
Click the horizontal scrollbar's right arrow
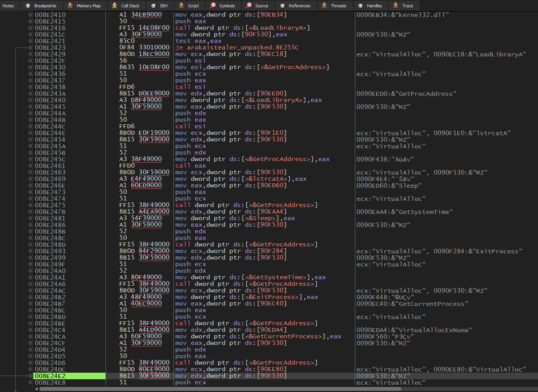pos(535,389)
